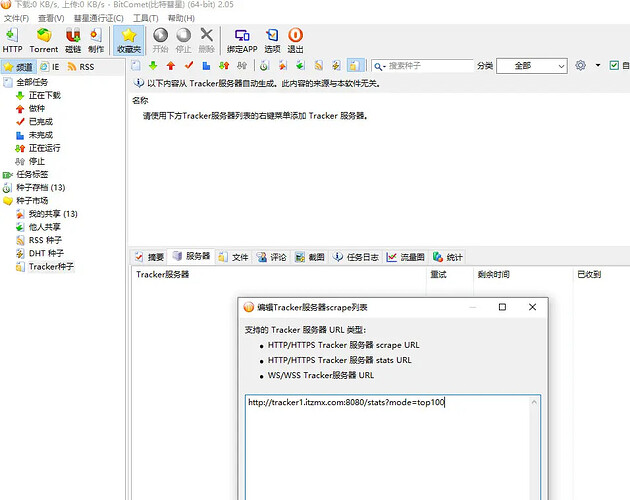Open the 文件 details tab
The width and height of the screenshot is (630, 500).
(x=233, y=257)
